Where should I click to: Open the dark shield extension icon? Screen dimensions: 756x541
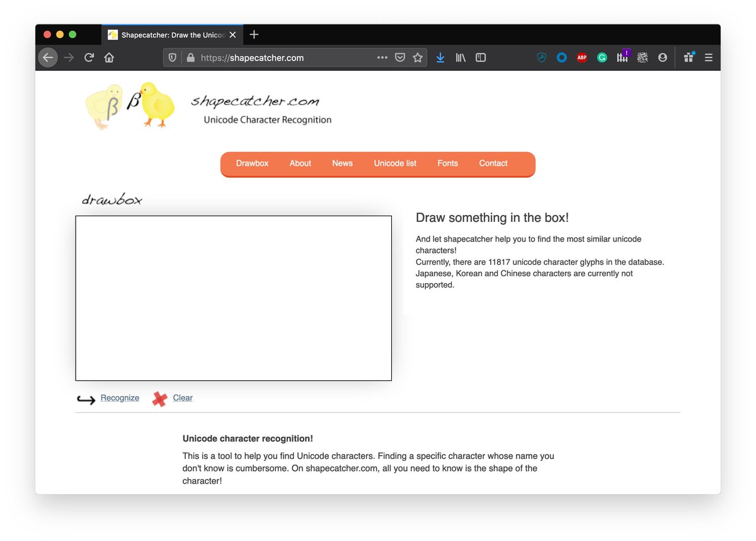[541, 57]
